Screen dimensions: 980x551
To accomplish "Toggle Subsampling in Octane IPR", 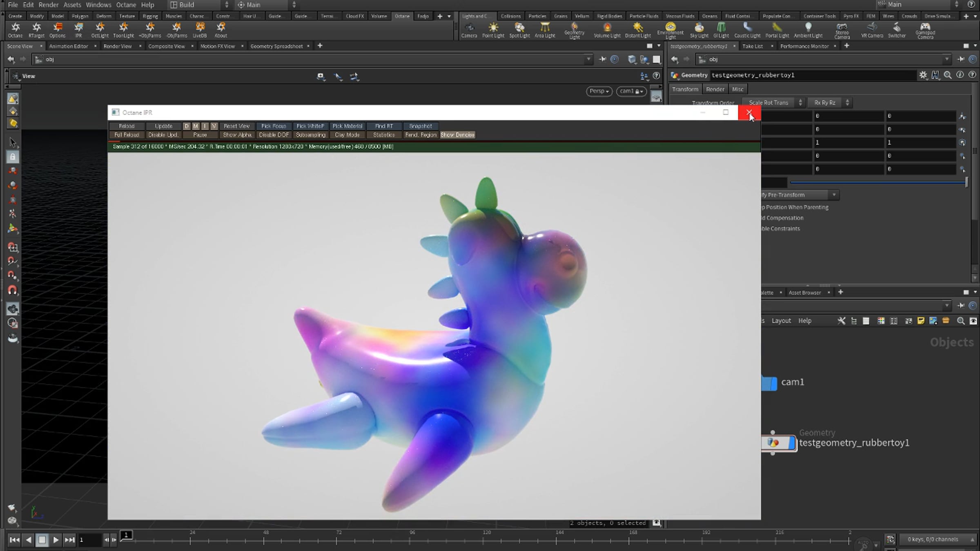I will [x=311, y=135].
